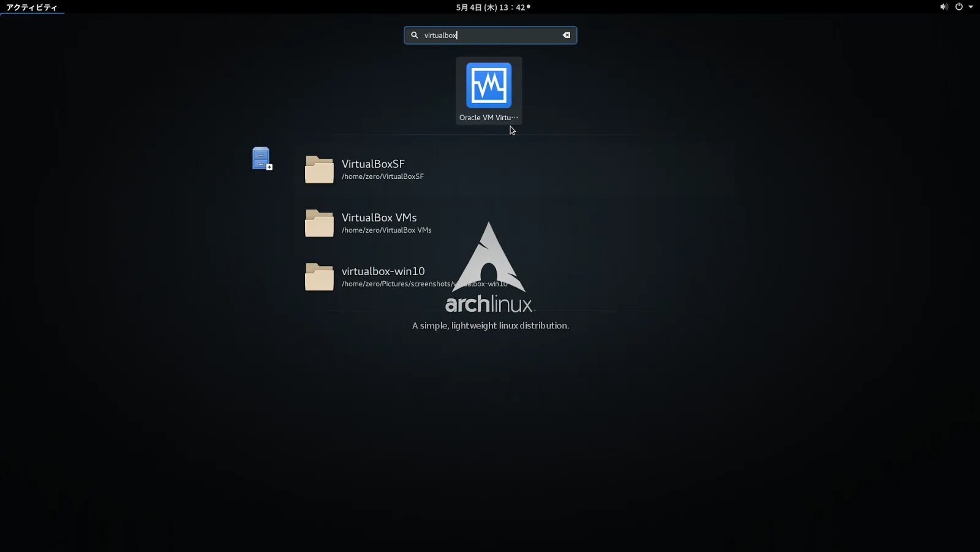Open the volume indicator in top bar
Image resolution: width=980 pixels, height=552 pixels.
[944, 7]
